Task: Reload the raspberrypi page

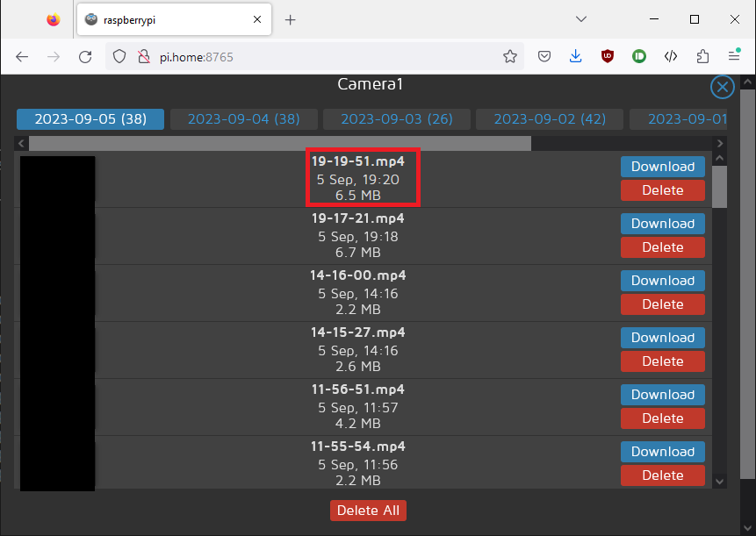Action: (85, 56)
